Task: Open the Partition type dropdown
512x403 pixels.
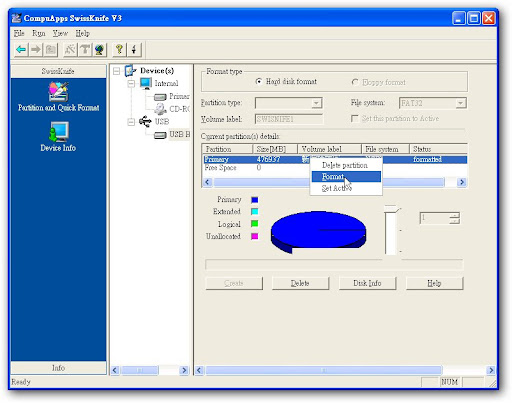Action: pyautogui.click(x=316, y=103)
